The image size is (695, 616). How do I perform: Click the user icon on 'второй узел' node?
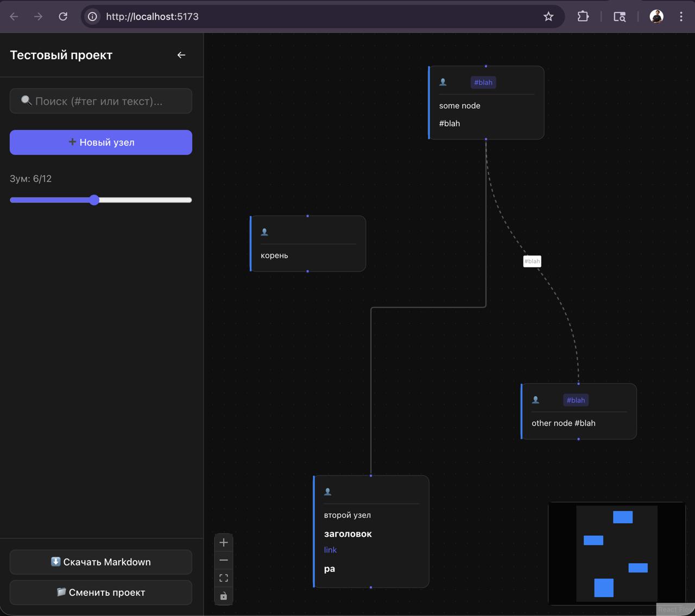coord(327,492)
